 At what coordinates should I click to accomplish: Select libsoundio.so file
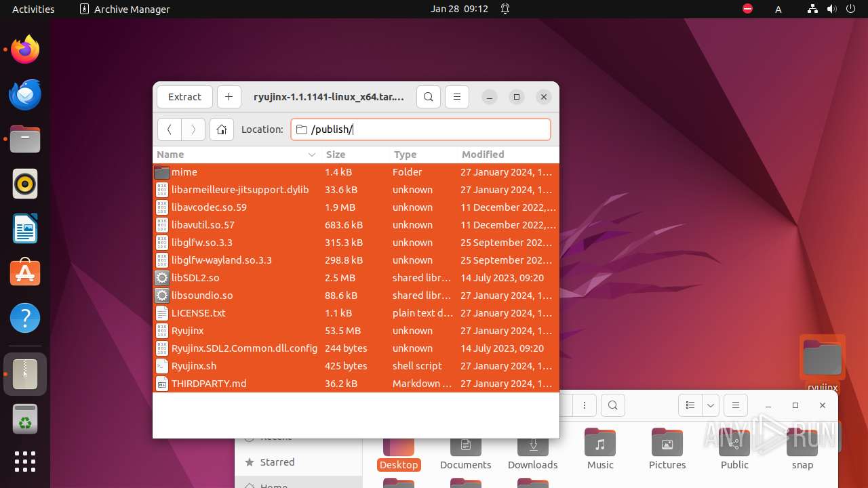pos(356,296)
